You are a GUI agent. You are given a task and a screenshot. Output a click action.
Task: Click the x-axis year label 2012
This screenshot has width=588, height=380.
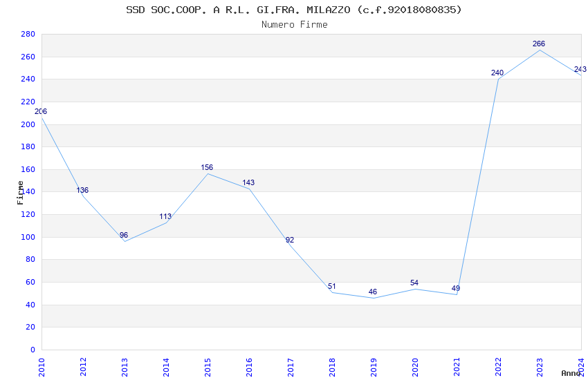point(83,368)
